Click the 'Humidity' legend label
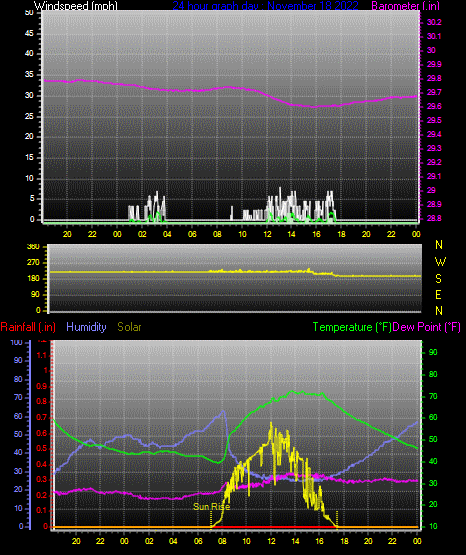 [86, 327]
